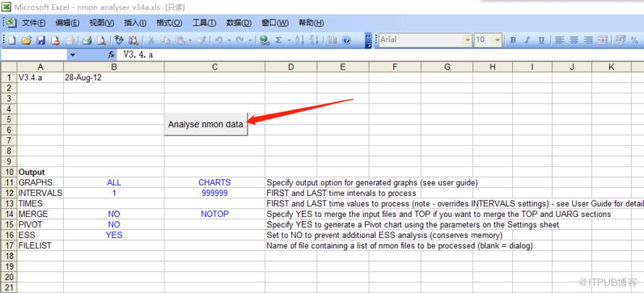The image size is (644, 293).
Task: Open the AutoSum functions arrow
Action: 289,41
